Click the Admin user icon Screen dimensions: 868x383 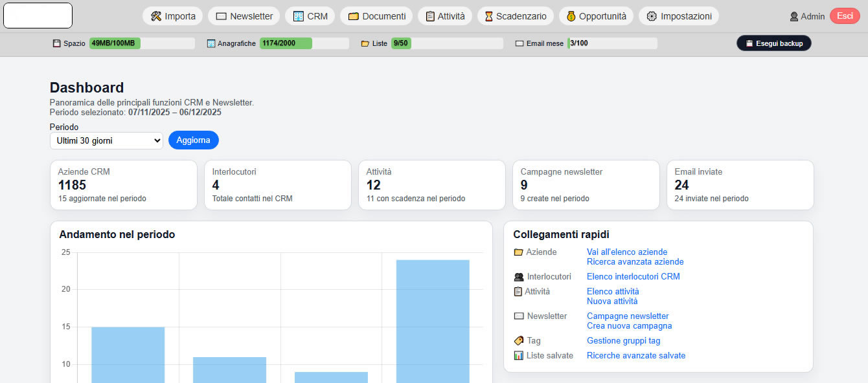794,17
